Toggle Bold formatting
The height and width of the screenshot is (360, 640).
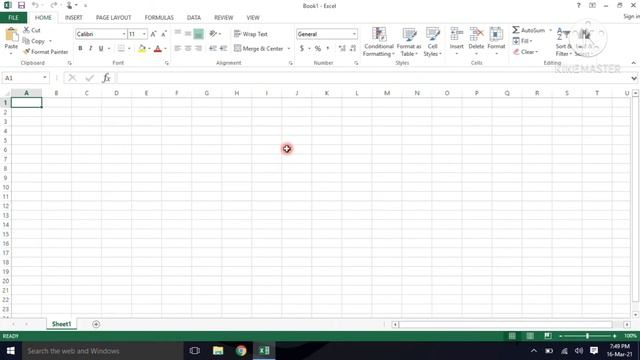80,49
